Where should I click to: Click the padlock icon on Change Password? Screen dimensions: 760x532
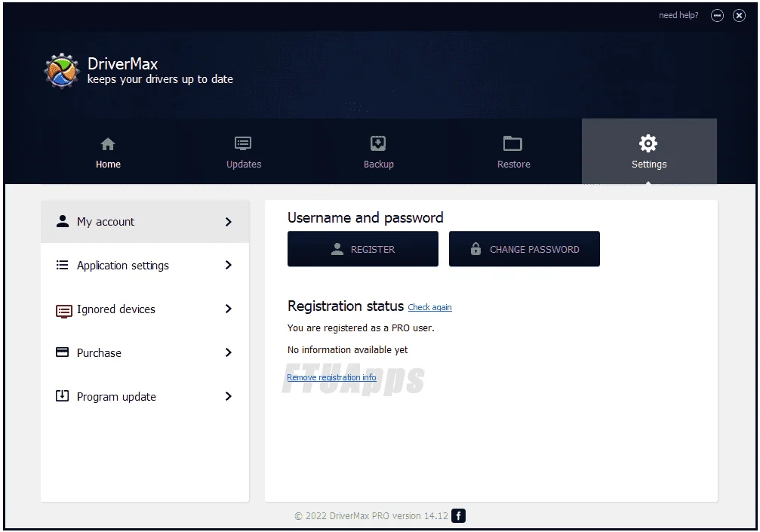(475, 248)
